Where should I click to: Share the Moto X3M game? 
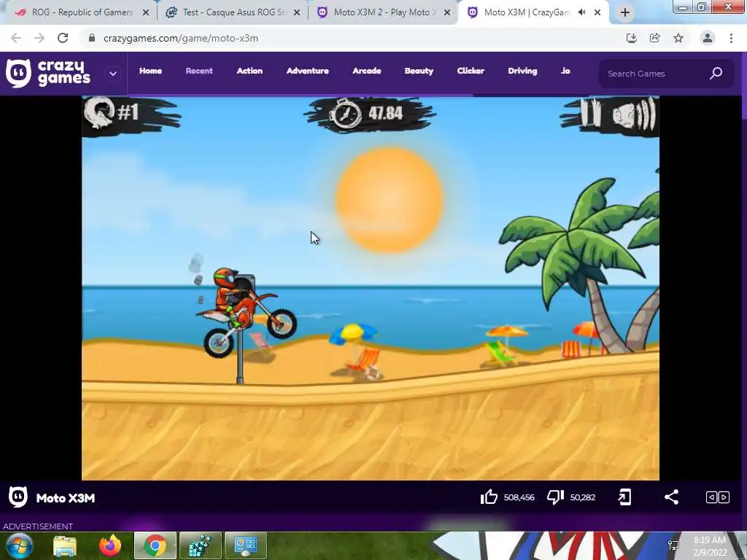[671, 497]
